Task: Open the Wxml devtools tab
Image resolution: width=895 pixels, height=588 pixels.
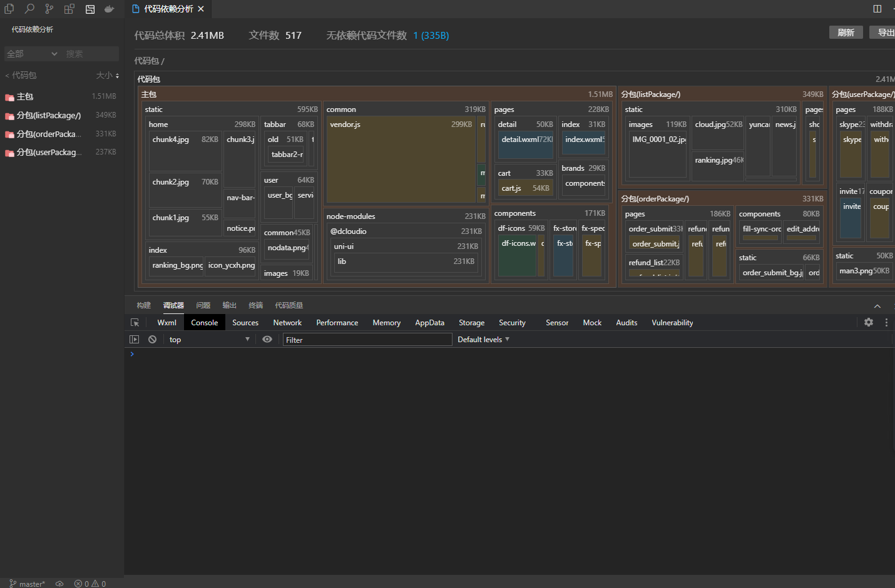Action: pyautogui.click(x=166, y=323)
